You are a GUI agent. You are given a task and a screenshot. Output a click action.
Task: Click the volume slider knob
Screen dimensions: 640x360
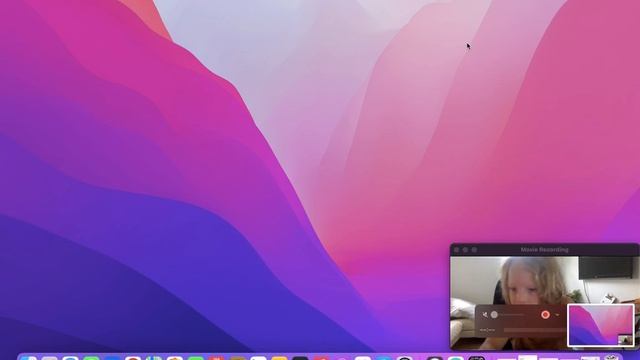(x=494, y=315)
